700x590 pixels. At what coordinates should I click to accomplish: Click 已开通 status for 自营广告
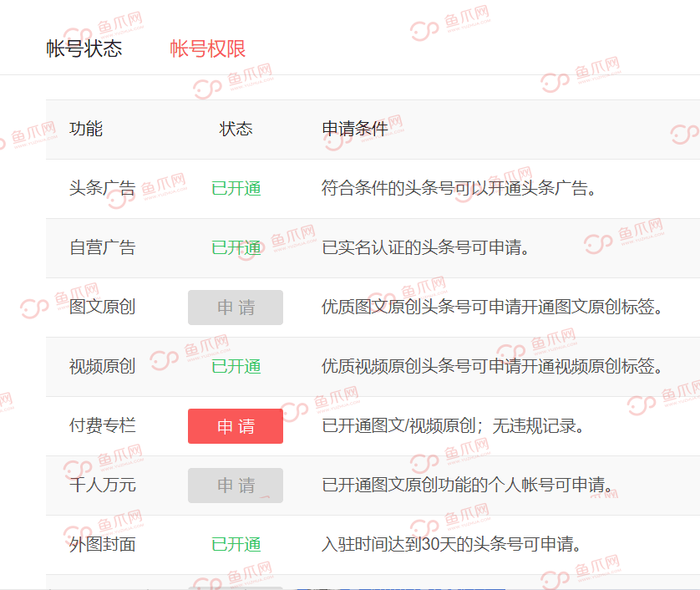coord(236,247)
